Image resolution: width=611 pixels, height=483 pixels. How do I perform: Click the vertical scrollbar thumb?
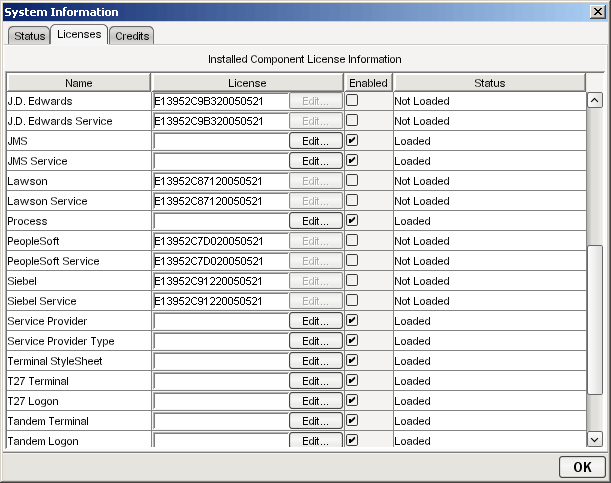pos(595,319)
